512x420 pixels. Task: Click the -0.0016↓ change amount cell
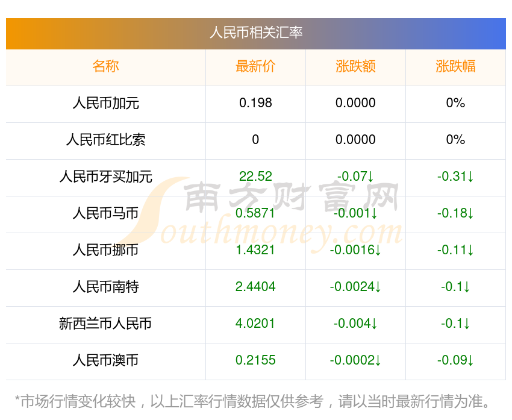355,250
